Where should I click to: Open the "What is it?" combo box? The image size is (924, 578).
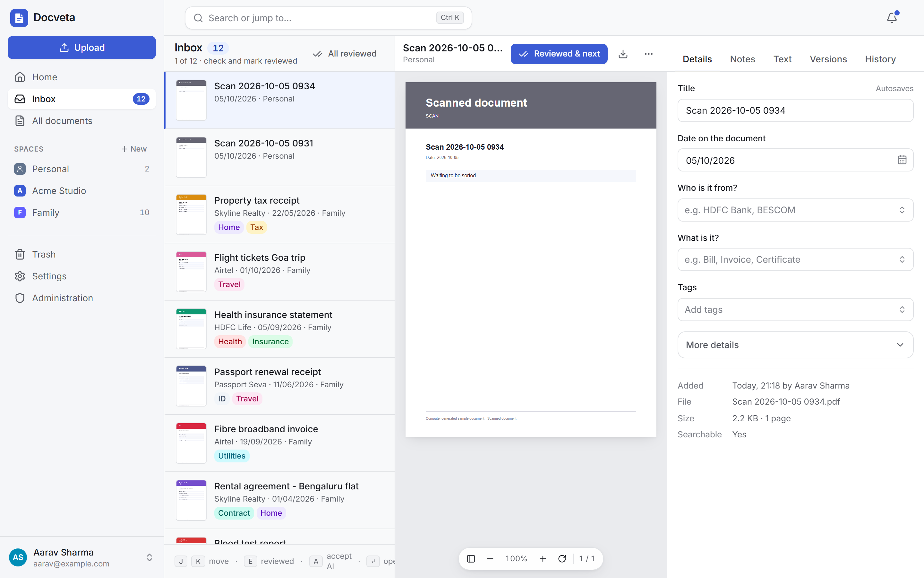(795, 259)
